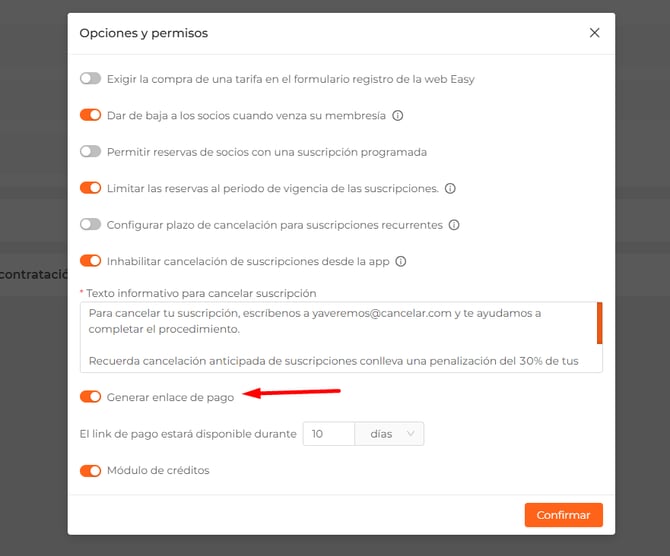Click inside the cancellation info text area
The image size is (670, 556).
[330, 337]
